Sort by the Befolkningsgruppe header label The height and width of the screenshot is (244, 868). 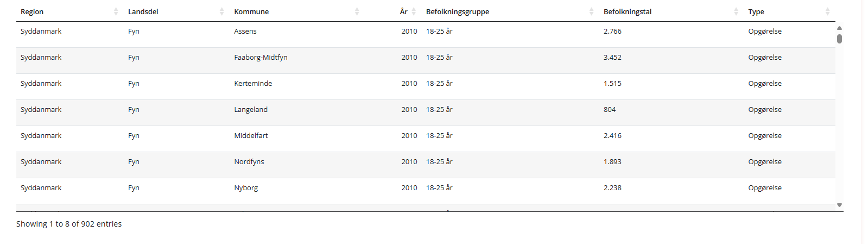pyautogui.click(x=458, y=11)
